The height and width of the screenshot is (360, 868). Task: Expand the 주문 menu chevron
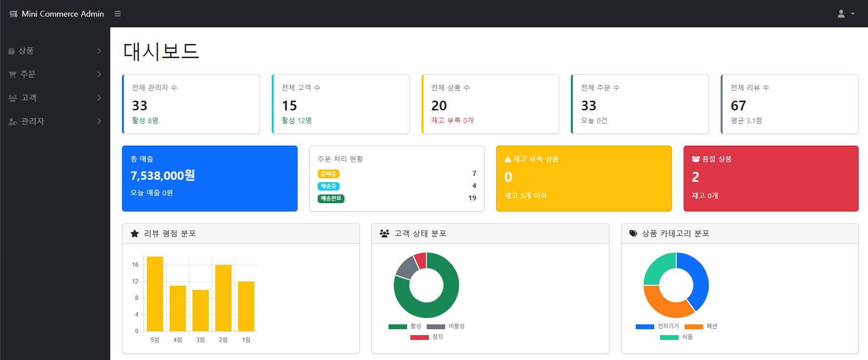pos(99,74)
